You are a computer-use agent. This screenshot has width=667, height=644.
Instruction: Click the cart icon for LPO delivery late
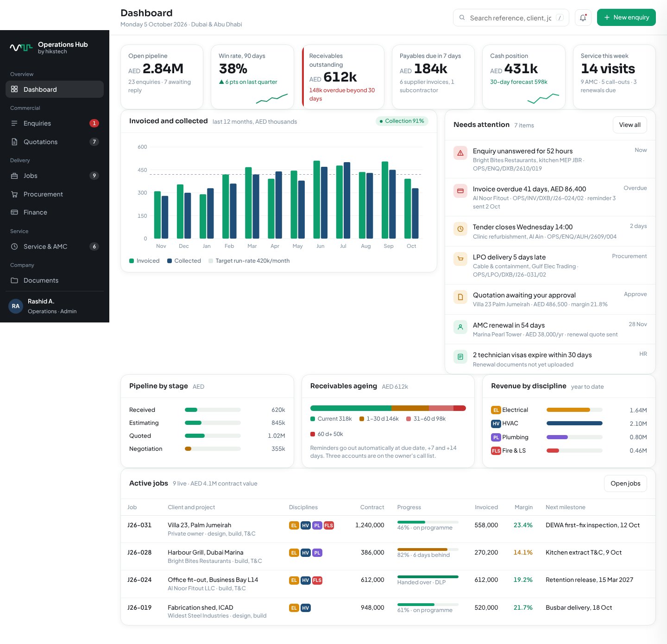(460, 259)
